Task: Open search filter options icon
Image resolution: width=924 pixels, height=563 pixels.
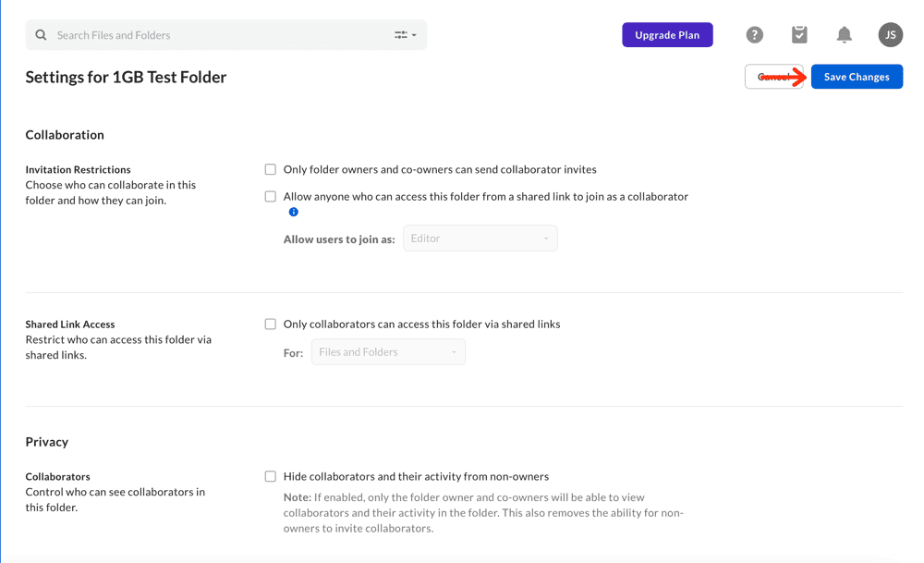Action: click(x=406, y=35)
